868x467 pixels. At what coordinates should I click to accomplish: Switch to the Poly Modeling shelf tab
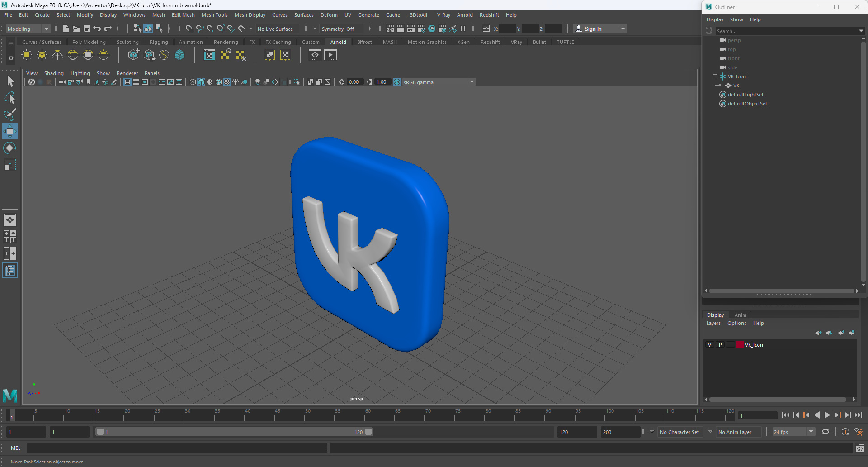pyautogui.click(x=89, y=42)
